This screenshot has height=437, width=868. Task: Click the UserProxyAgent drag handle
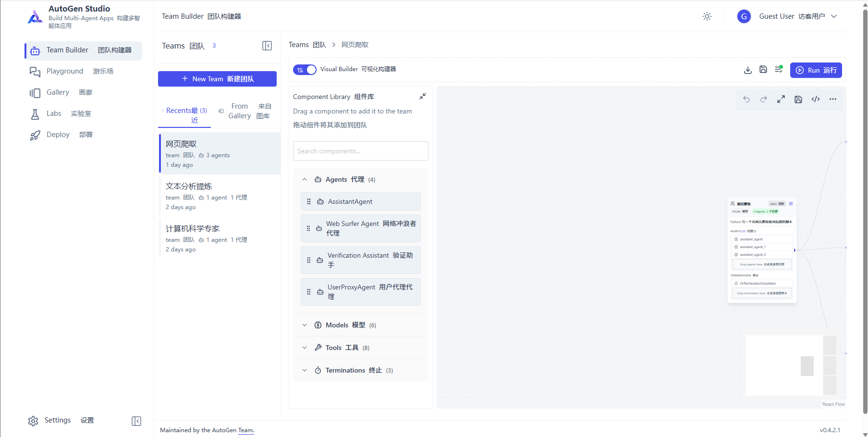(x=309, y=292)
